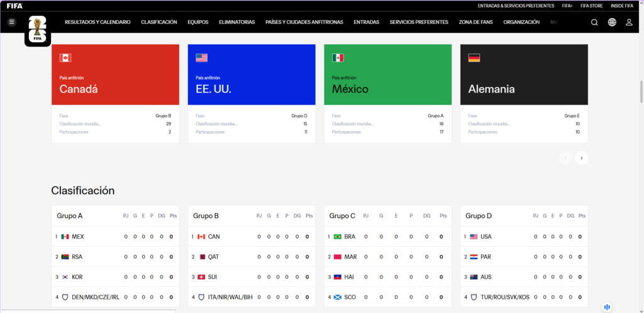Viewport: 644px width, 313px height.
Task: Click Entradas & Servicios Preferentes link
Action: (x=516, y=6)
